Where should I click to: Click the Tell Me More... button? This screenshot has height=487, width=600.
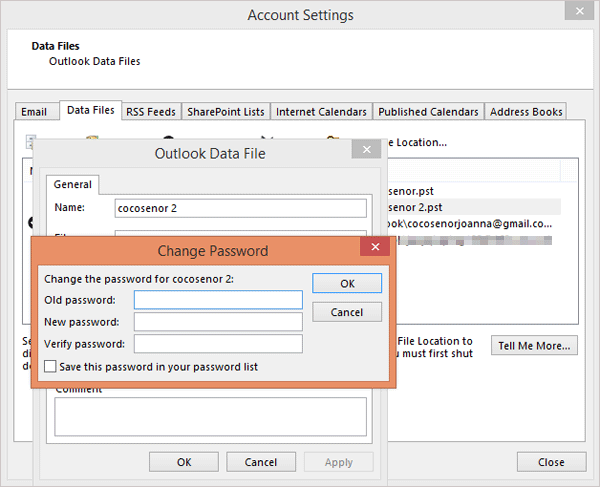pos(534,345)
